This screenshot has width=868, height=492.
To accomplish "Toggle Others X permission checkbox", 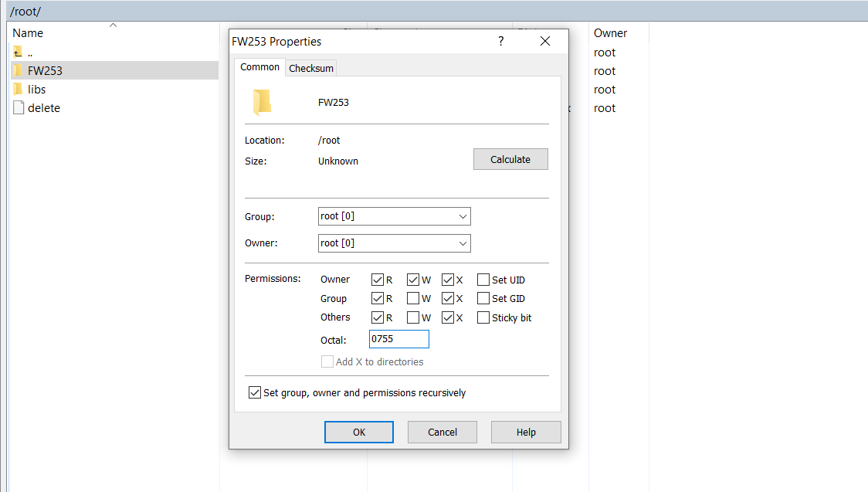I will (x=448, y=317).
